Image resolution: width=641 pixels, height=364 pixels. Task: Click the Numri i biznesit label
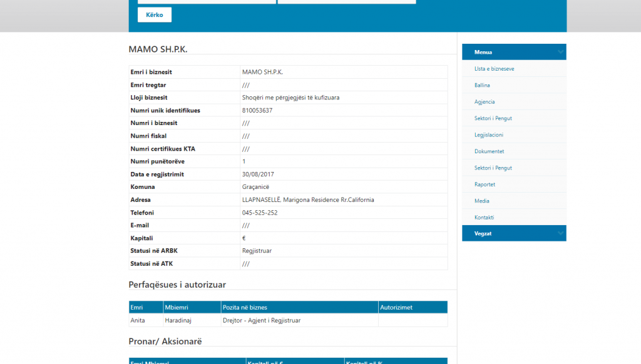pyautogui.click(x=154, y=123)
